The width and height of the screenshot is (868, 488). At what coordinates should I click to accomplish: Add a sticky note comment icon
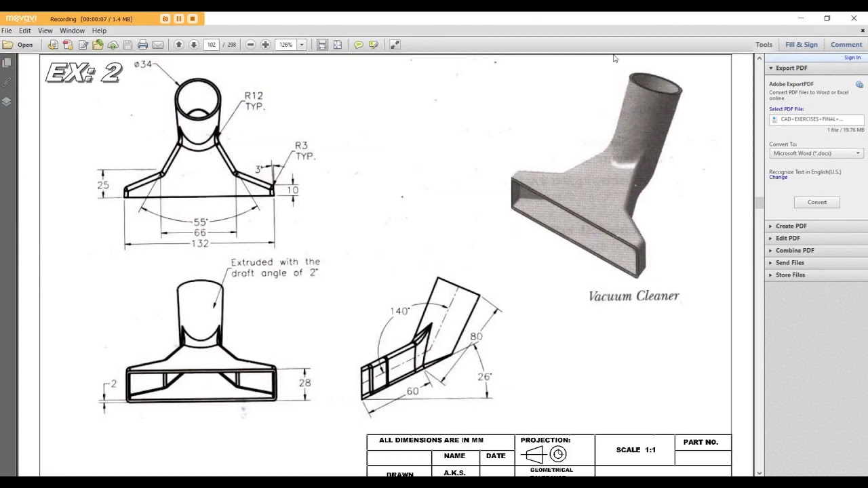pos(359,45)
